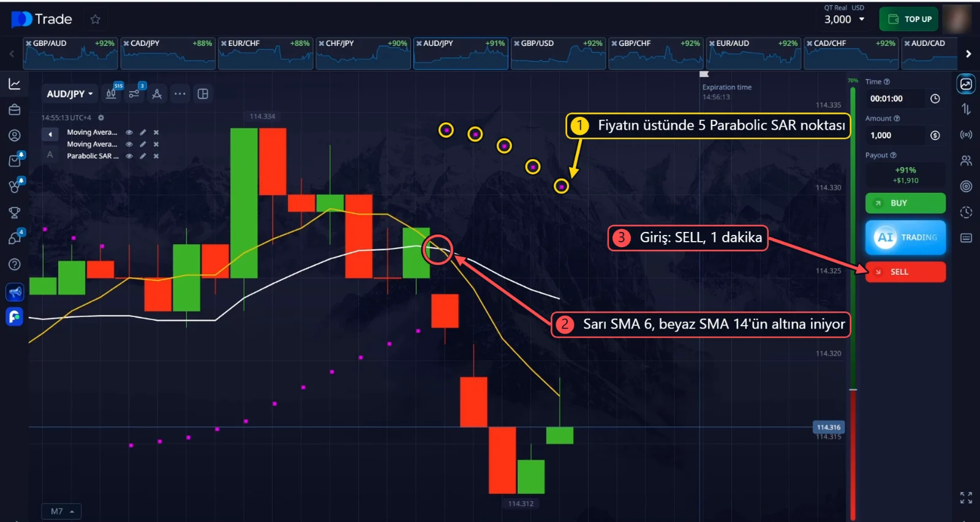Open the three-dots more options menu
Image resolution: width=980 pixels, height=522 pixels.
click(x=179, y=94)
